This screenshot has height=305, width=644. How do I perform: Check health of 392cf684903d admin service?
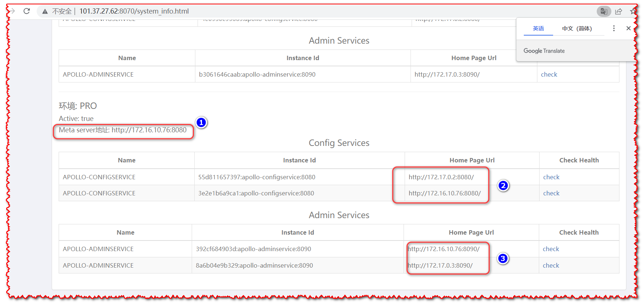click(x=551, y=249)
